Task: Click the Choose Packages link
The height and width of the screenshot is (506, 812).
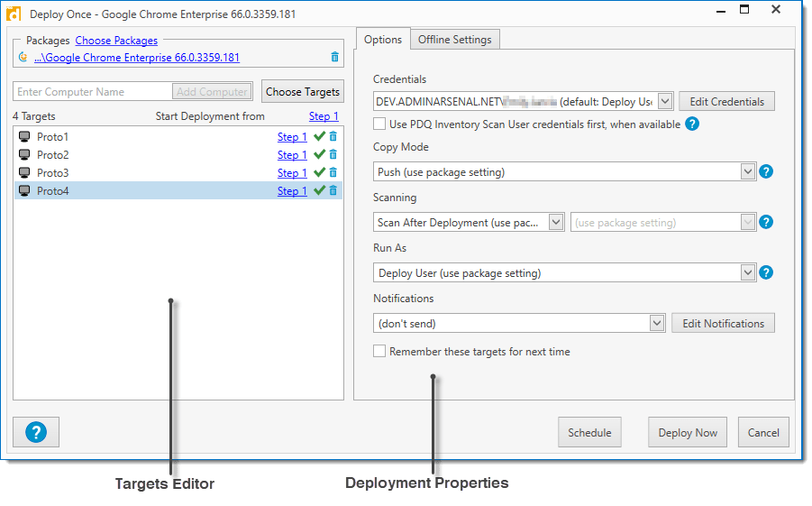Action: click(116, 41)
